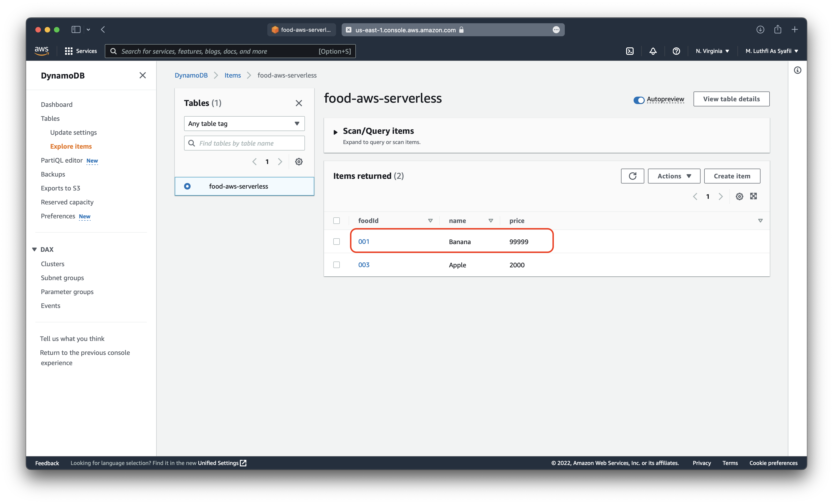Click the AWS logo home icon
Screen dimensions: 833x504
tap(42, 51)
